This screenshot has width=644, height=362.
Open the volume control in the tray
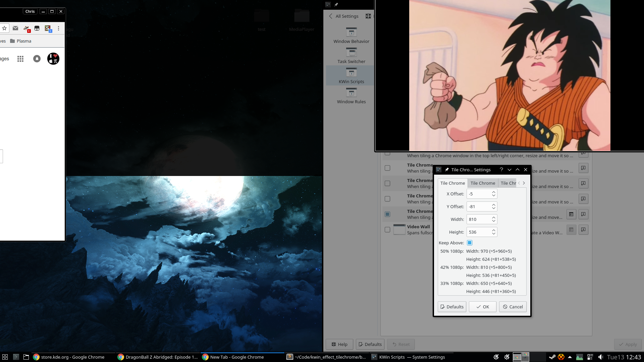600,357
